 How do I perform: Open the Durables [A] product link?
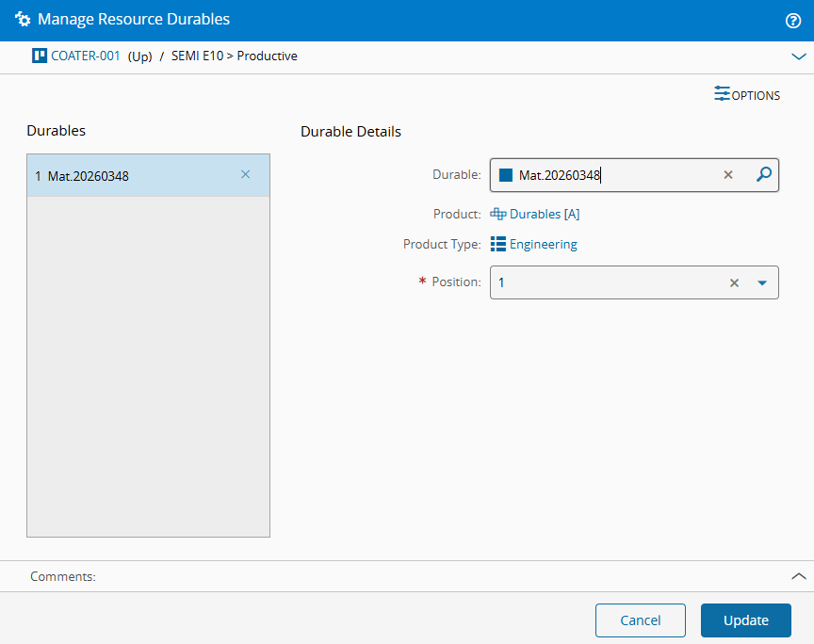tap(545, 215)
